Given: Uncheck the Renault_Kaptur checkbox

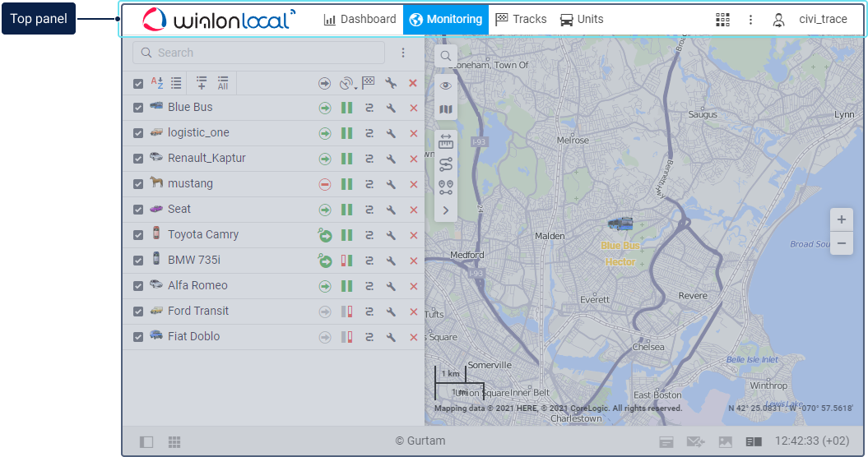Looking at the screenshot, I should [138, 159].
